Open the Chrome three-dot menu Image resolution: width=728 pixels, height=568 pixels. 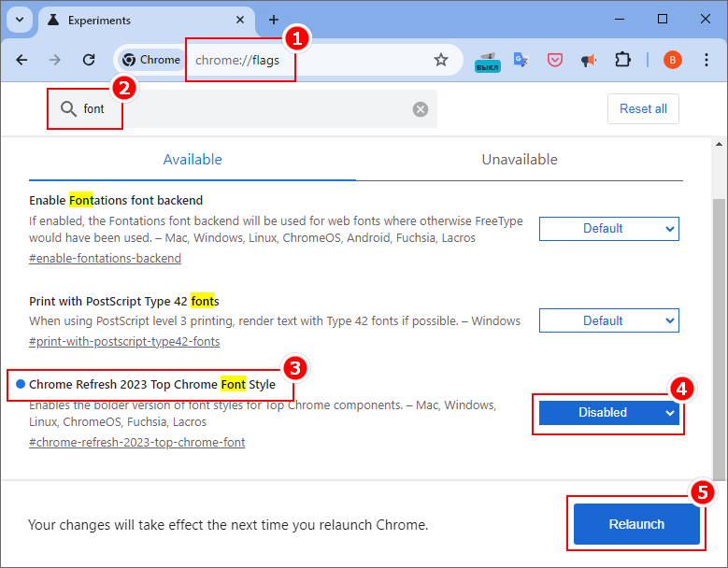tap(707, 60)
